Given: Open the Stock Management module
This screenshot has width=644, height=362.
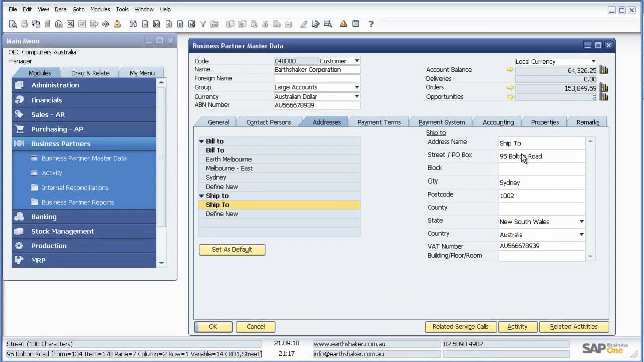Looking at the screenshot, I should (x=84, y=231).
